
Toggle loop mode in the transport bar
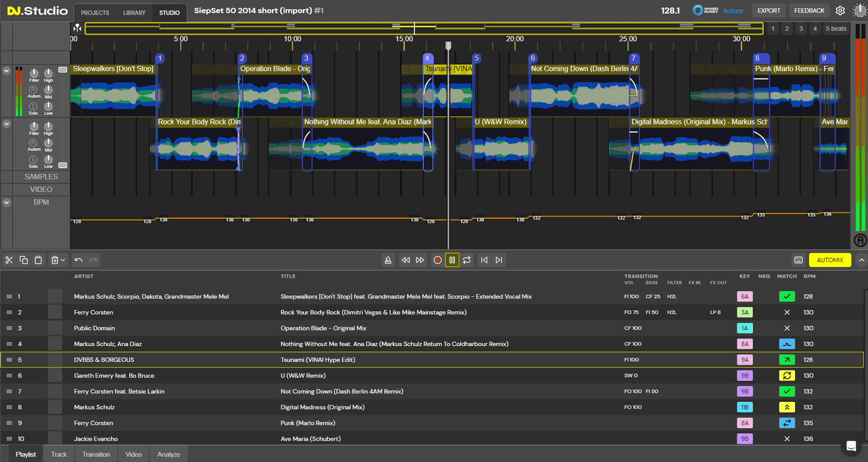467,260
